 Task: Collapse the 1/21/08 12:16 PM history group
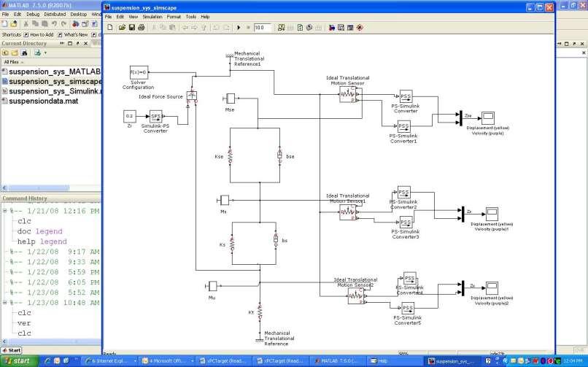pyautogui.click(x=4, y=211)
